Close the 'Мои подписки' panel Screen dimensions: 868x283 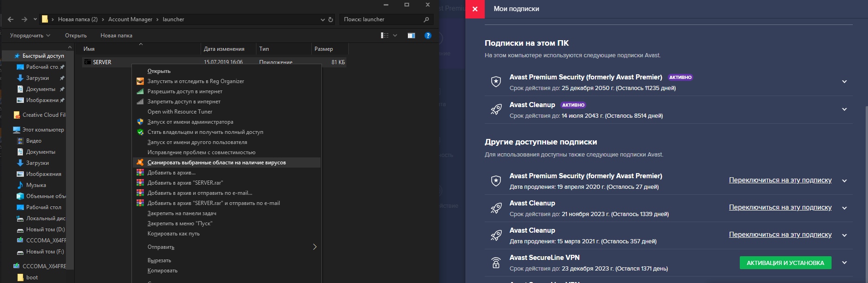(475, 9)
